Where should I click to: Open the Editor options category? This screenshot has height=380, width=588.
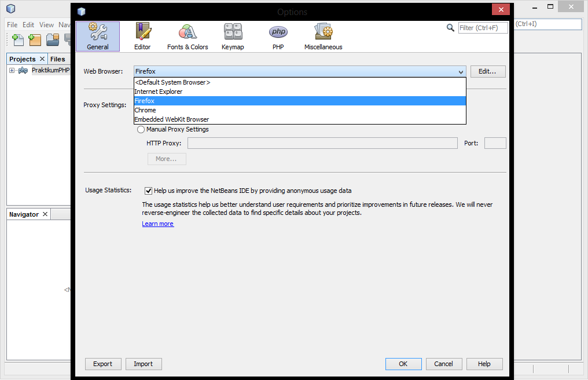[142, 36]
